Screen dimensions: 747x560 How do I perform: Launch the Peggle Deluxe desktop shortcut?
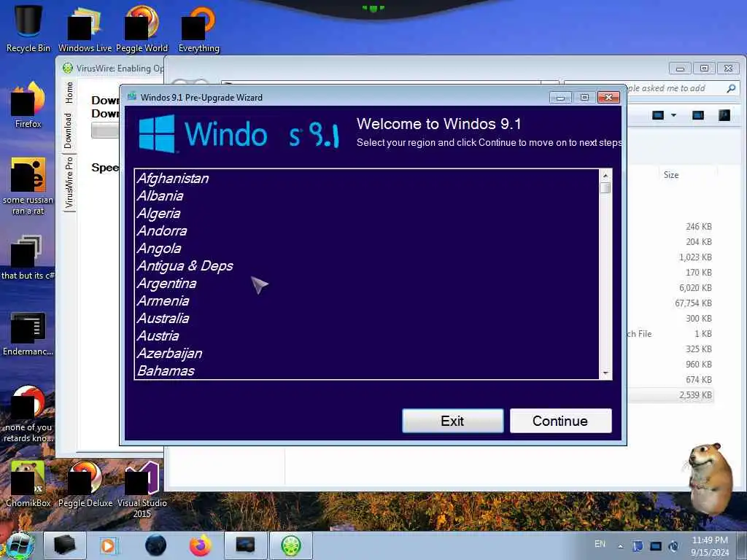tap(85, 483)
